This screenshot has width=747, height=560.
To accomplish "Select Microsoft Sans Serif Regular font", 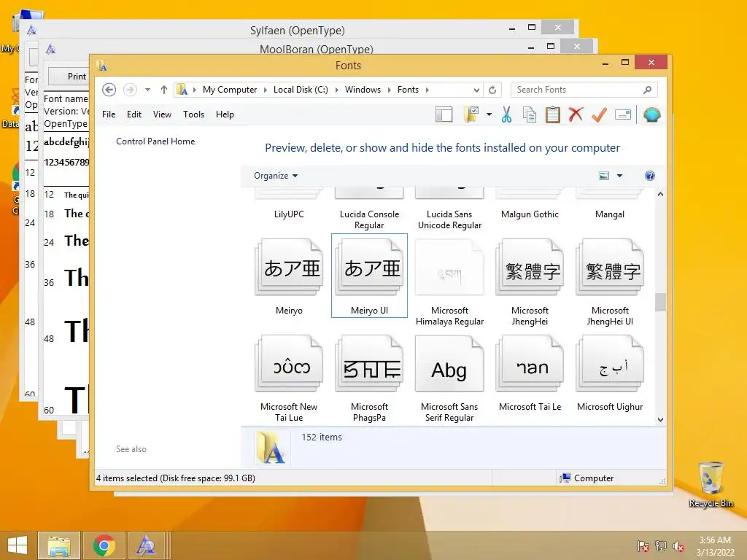I will coord(449,378).
